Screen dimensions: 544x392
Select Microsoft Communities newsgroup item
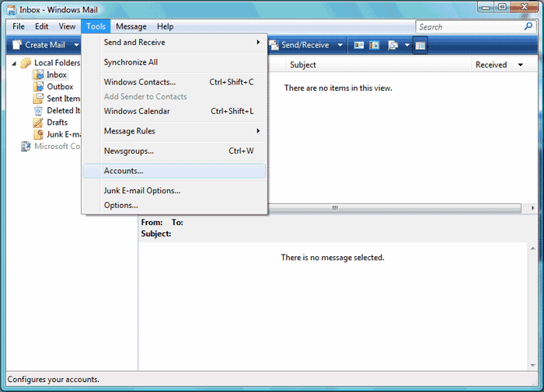58,146
